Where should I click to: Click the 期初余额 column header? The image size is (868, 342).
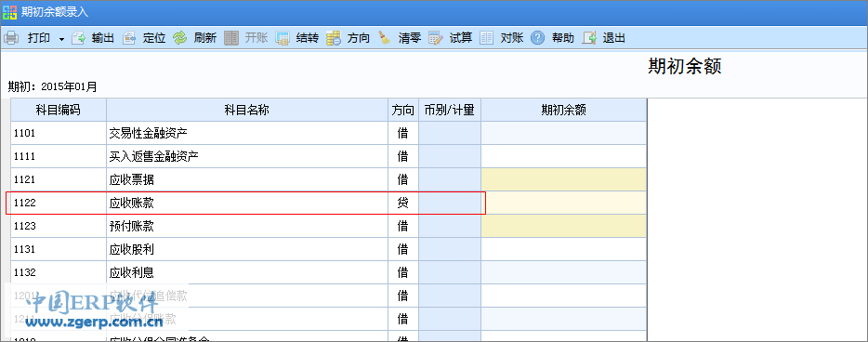[563, 110]
